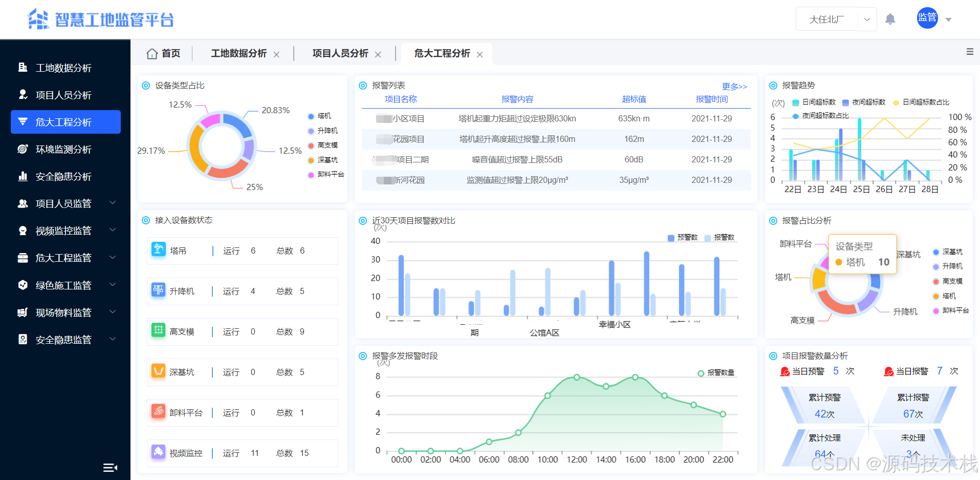The height and width of the screenshot is (480, 980).
Task: Click the 危大工程监管 sidebar icon
Action: tap(23, 257)
